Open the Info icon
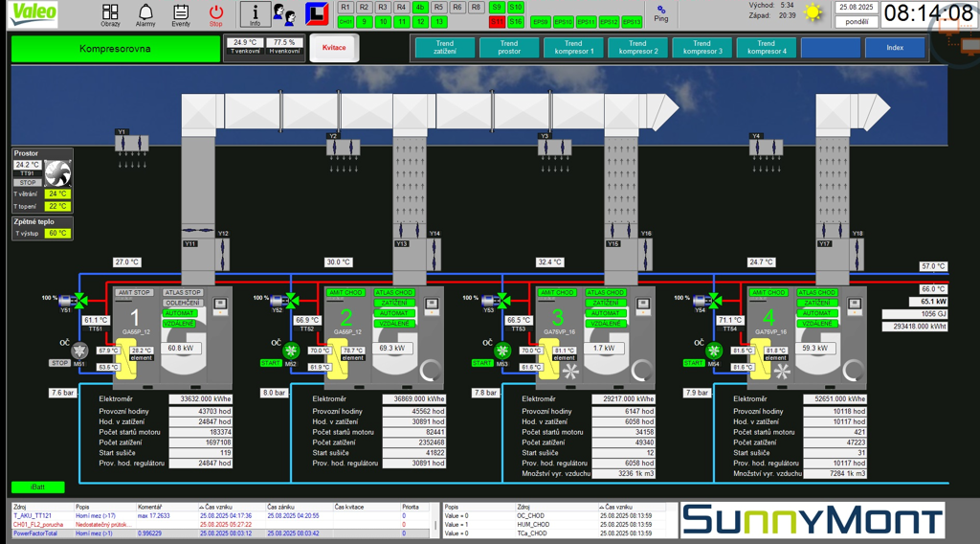The width and height of the screenshot is (980, 544). pyautogui.click(x=255, y=13)
